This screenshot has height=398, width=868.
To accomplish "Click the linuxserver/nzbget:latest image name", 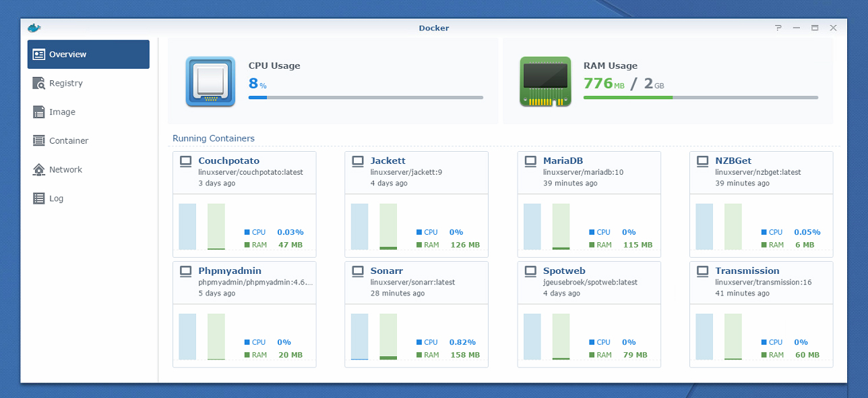I will coord(758,172).
